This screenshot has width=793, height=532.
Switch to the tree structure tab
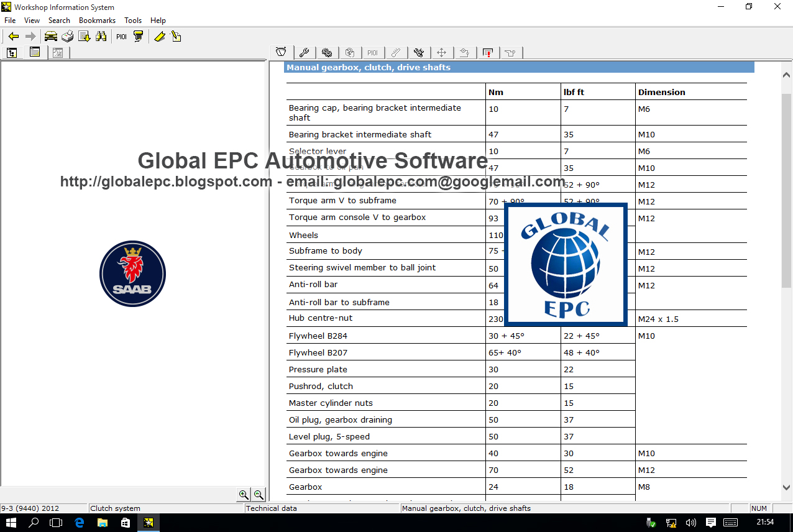coord(12,53)
